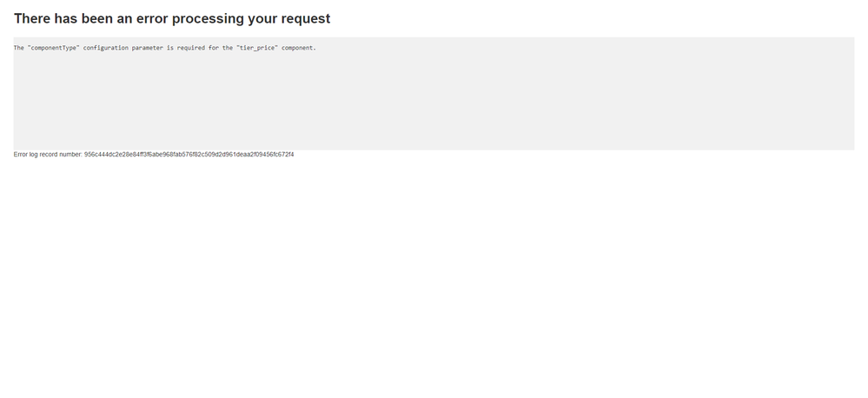Click the word "There" in the heading
Viewport: 868px width, 398px height.
32,19
